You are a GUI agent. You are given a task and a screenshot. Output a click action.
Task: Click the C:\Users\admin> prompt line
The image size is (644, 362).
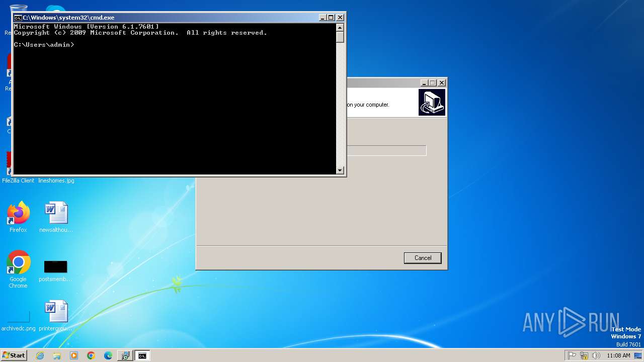pyautogui.click(x=44, y=45)
